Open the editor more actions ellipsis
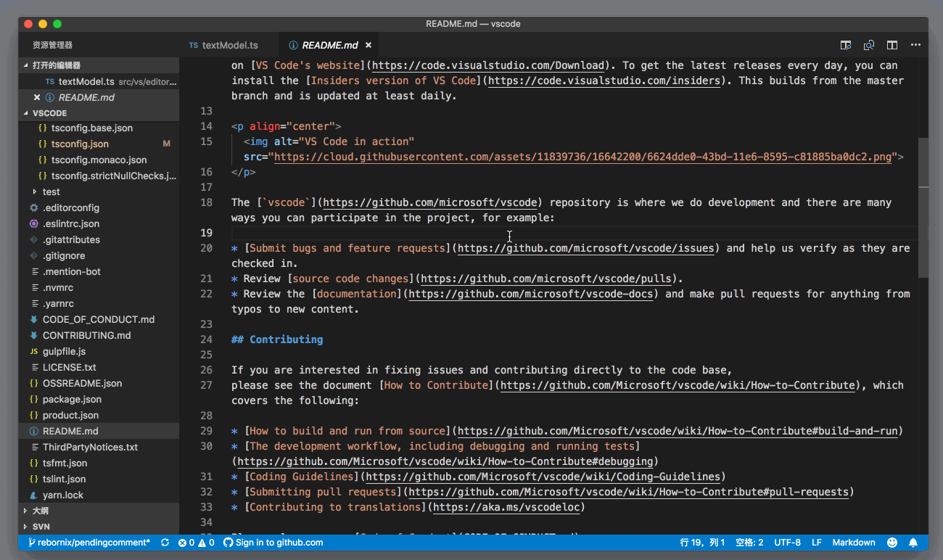943x560 pixels. pyautogui.click(x=915, y=45)
